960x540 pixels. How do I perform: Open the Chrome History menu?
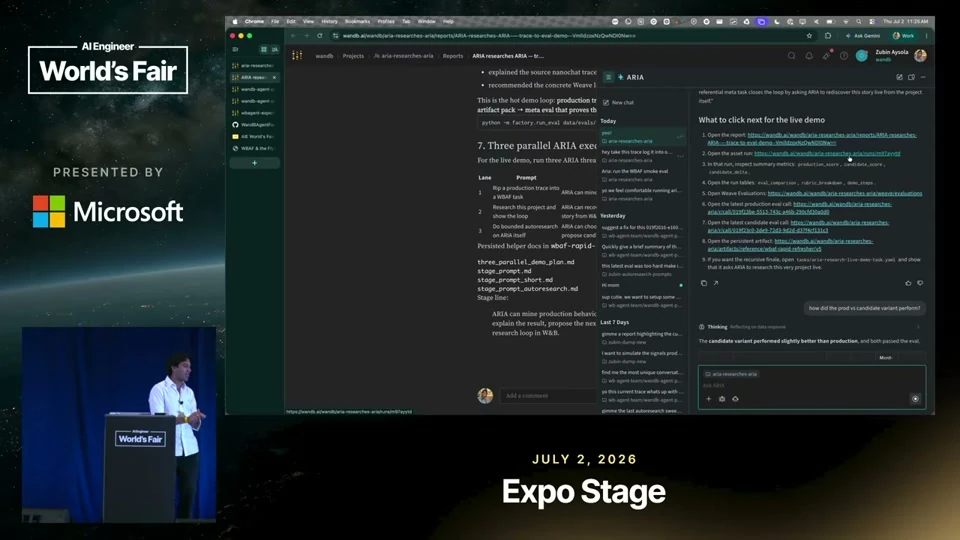329,21
